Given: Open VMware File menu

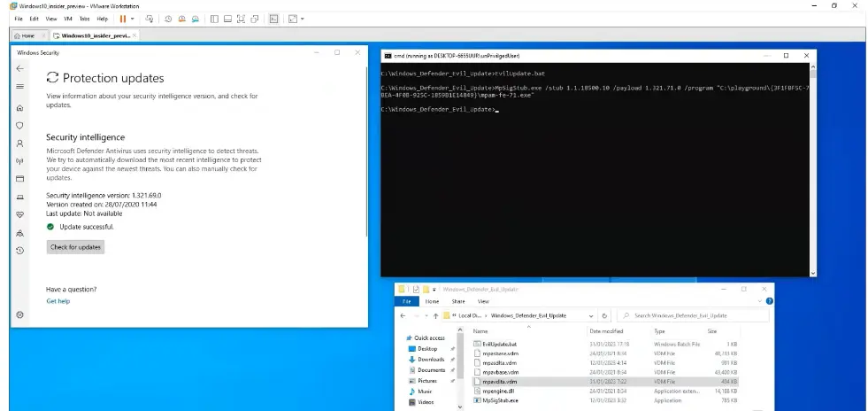Looking at the screenshot, I should pos(19,19).
